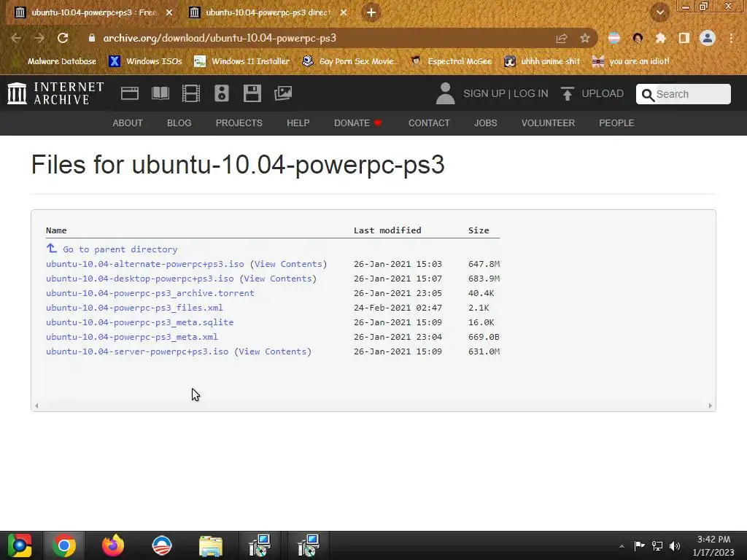Click the upload arrow icon
The image size is (747, 560).
click(x=567, y=93)
